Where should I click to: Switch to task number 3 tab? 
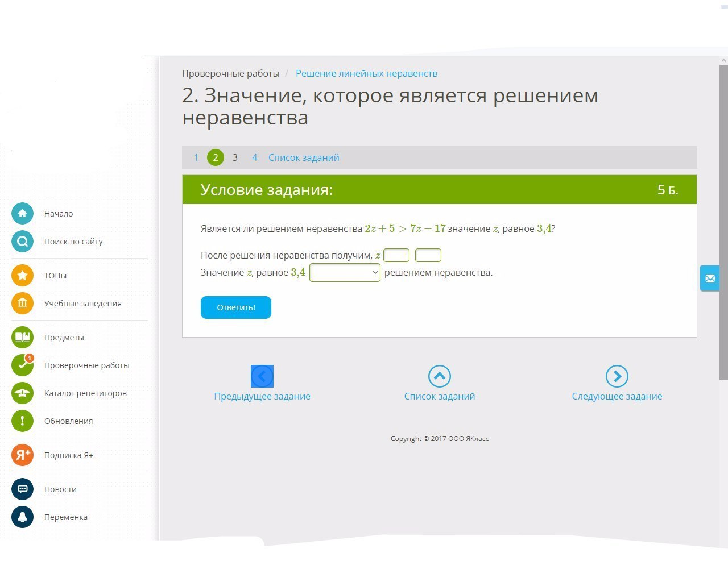point(235,158)
